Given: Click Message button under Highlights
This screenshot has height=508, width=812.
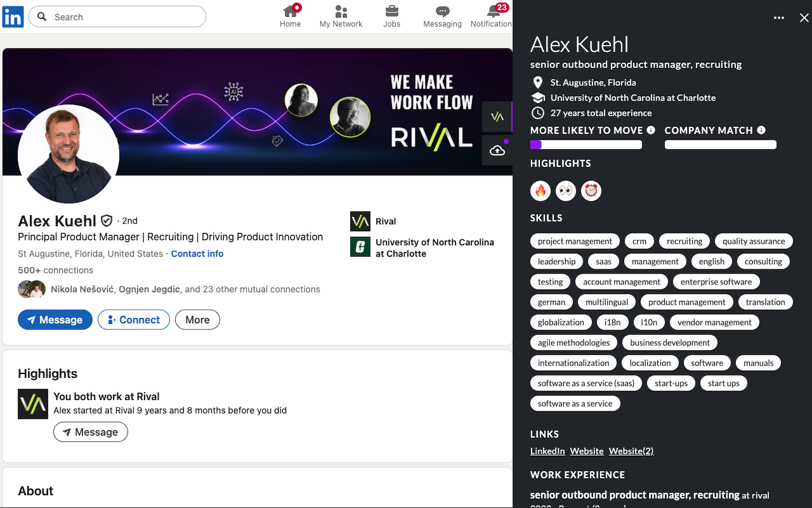Looking at the screenshot, I should click(91, 432).
